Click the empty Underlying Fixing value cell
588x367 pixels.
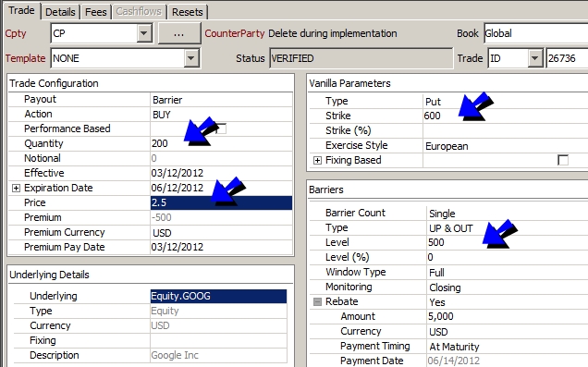tap(218, 340)
